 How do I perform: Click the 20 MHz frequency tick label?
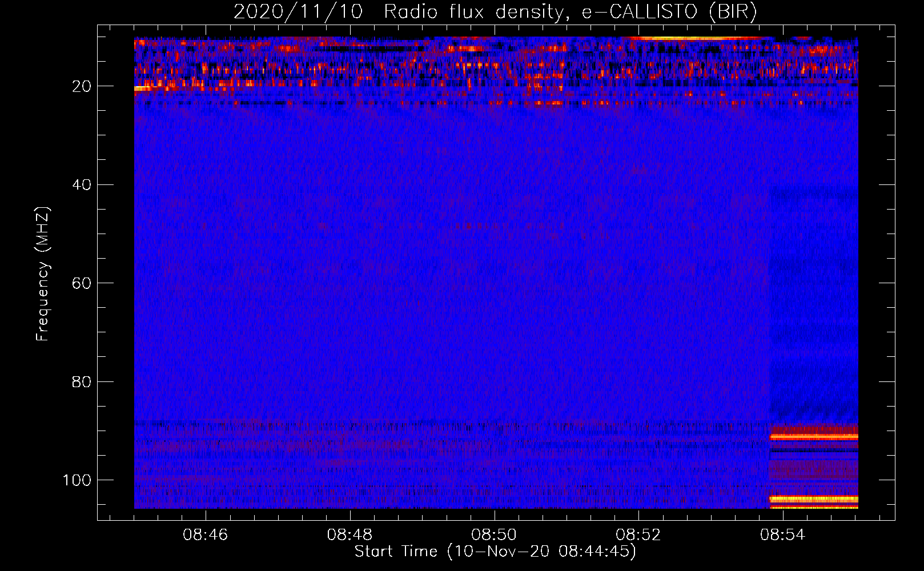tap(82, 86)
